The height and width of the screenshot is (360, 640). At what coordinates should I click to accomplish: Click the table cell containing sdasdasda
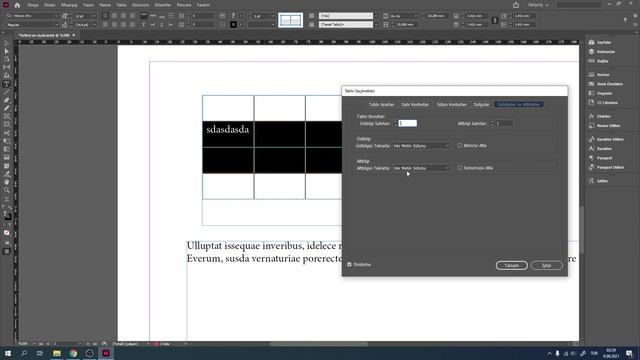point(228,134)
